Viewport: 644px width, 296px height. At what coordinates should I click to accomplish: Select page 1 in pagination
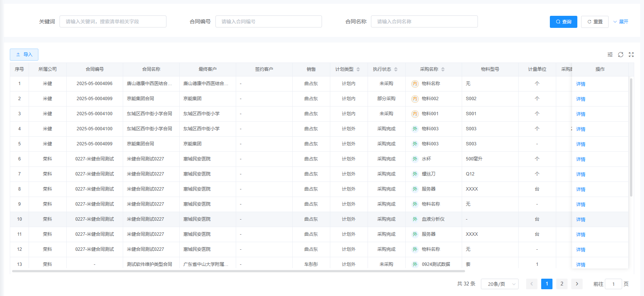pos(546,284)
